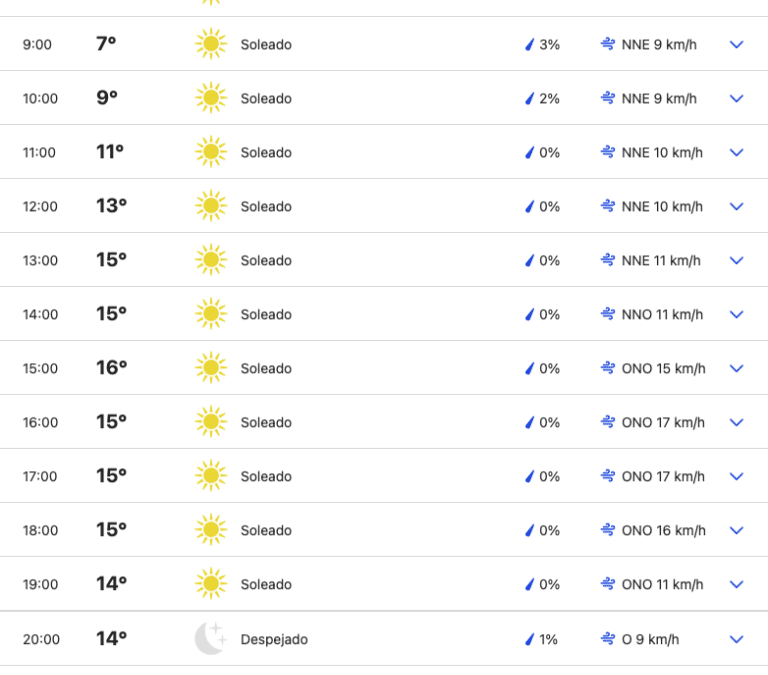The image size is (768, 675).
Task: Expand the 13:00 forecast row arrow
Action: coord(737,260)
